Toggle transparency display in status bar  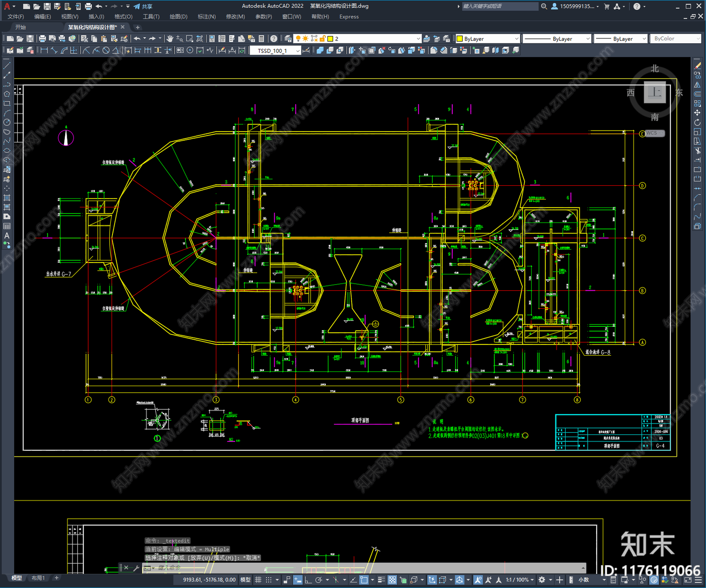coord(392,580)
